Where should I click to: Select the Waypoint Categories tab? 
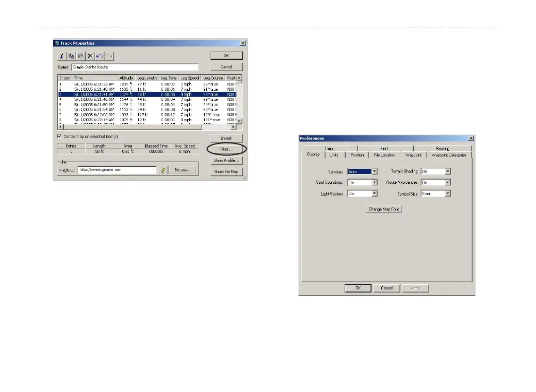(x=449, y=155)
